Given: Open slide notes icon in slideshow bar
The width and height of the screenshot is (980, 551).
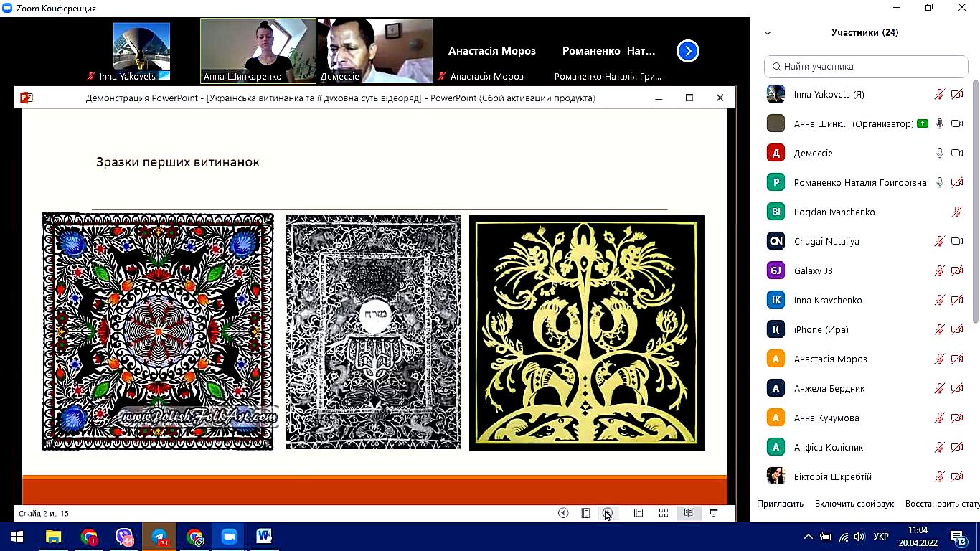Looking at the screenshot, I should pyautogui.click(x=585, y=513).
